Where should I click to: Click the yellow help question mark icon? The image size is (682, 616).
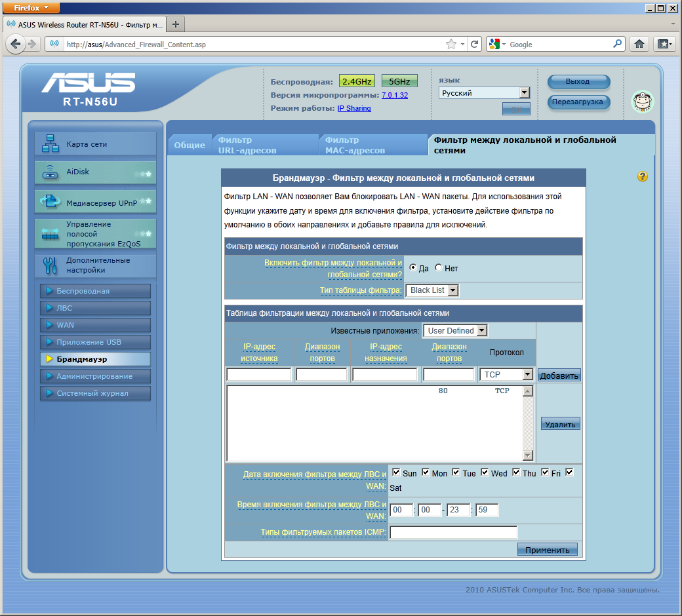click(x=643, y=176)
